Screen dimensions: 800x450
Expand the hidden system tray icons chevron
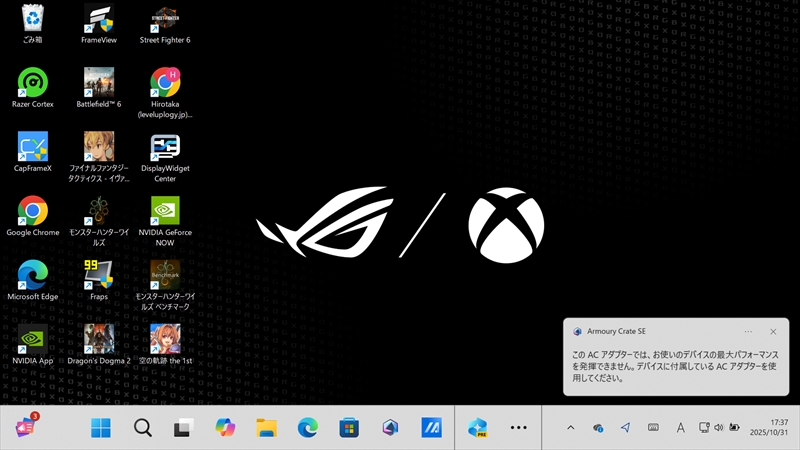coord(571,428)
